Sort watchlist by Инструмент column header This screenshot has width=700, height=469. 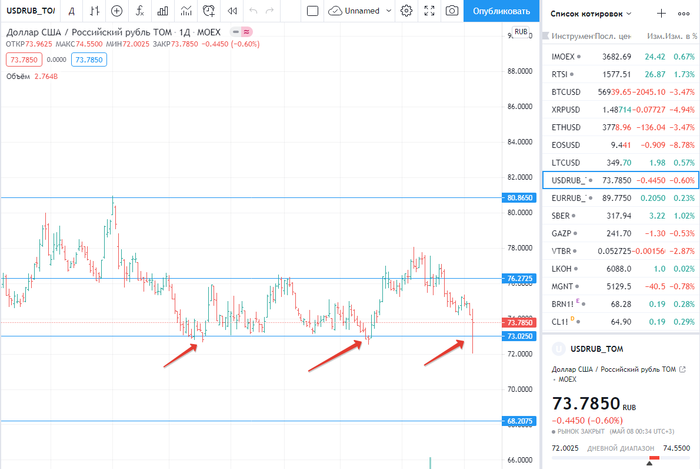point(571,36)
